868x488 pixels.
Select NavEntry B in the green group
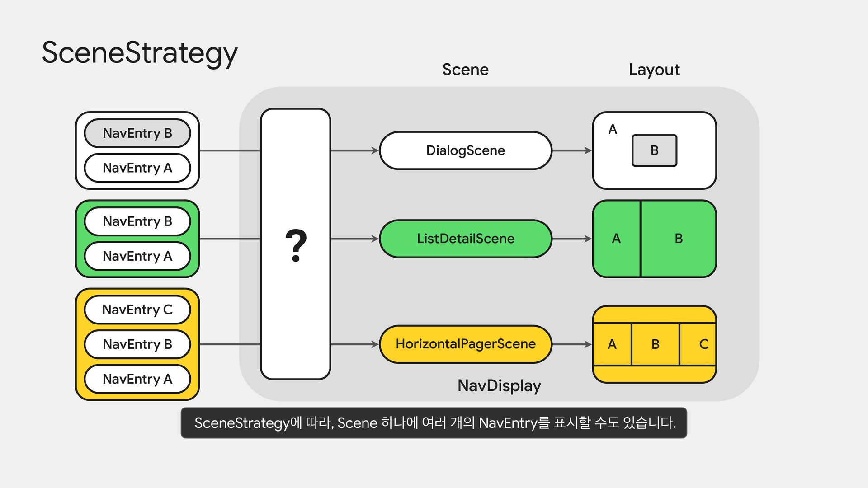coord(137,221)
